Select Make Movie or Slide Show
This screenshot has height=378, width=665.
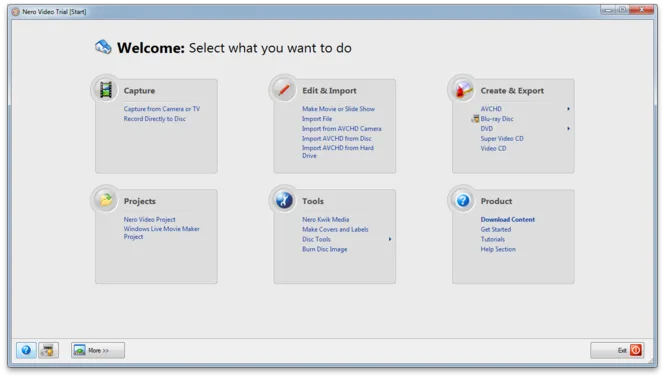click(338, 109)
